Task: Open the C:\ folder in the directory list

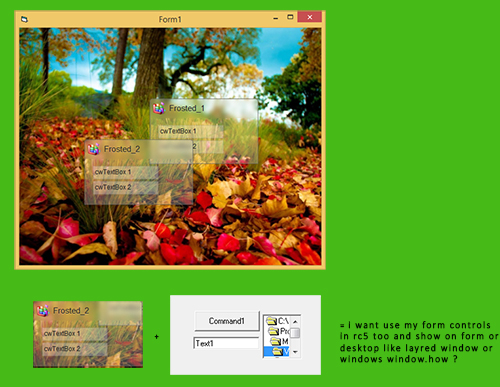Action: pos(277,321)
